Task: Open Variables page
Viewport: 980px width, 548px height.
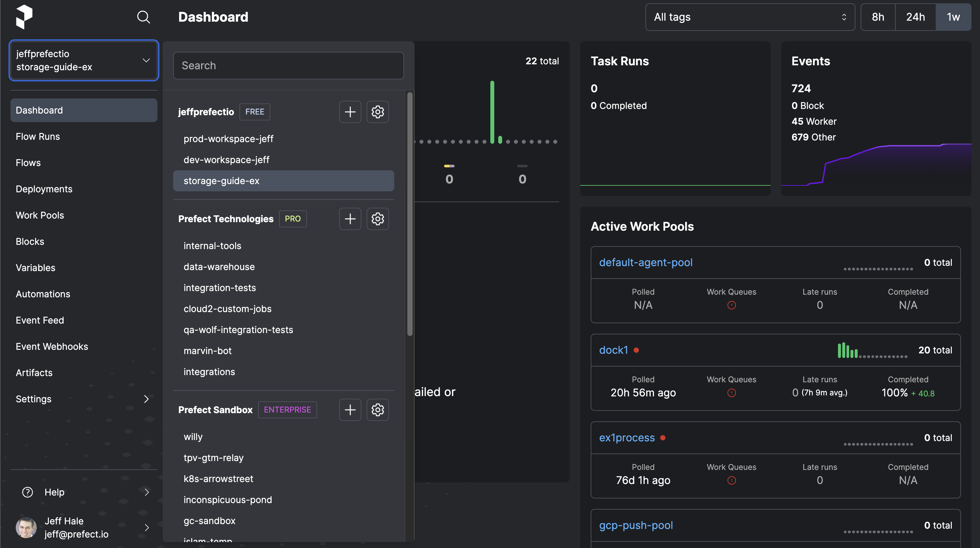Action: tap(84, 268)
